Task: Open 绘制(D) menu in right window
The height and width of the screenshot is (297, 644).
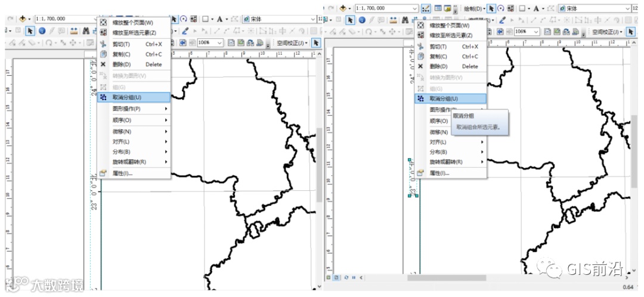Action: (x=475, y=8)
